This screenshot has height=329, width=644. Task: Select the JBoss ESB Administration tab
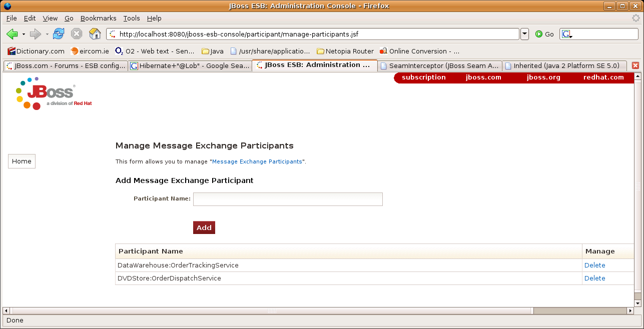point(315,65)
